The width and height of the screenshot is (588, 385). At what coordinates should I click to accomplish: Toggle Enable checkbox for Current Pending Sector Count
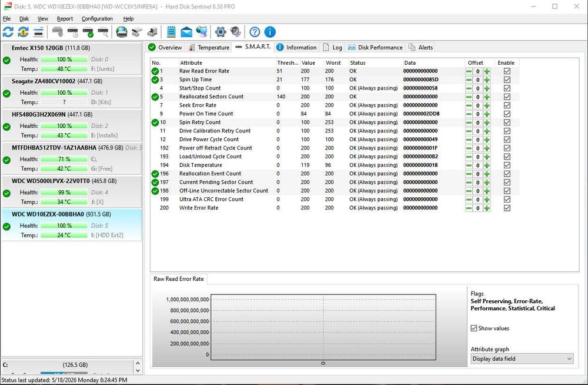tap(507, 182)
